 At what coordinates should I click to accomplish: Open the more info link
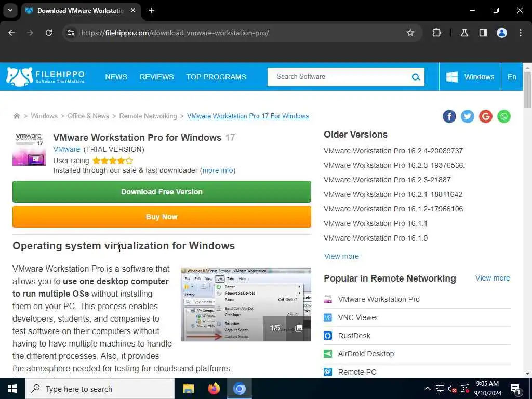pyautogui.click(x=218, y=170)
